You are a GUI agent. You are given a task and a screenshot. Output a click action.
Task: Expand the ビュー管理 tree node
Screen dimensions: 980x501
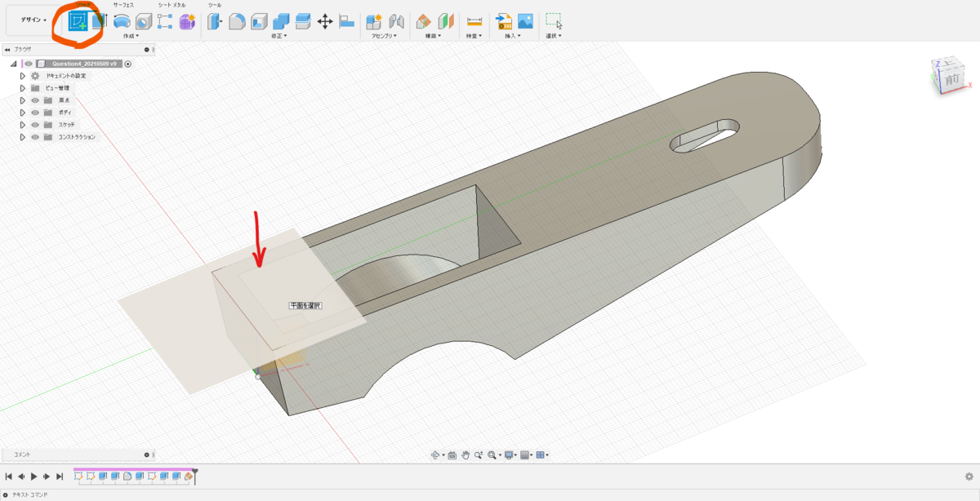point(23,87)
